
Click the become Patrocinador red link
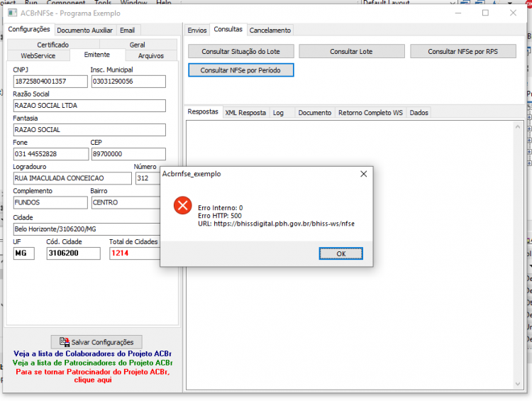tap(93, 376)
